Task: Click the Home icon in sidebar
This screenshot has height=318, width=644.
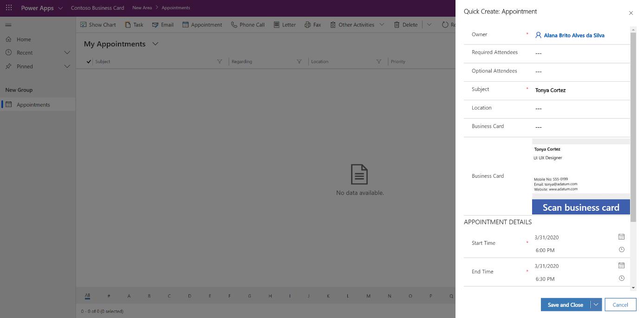Action: coord(8,39)
